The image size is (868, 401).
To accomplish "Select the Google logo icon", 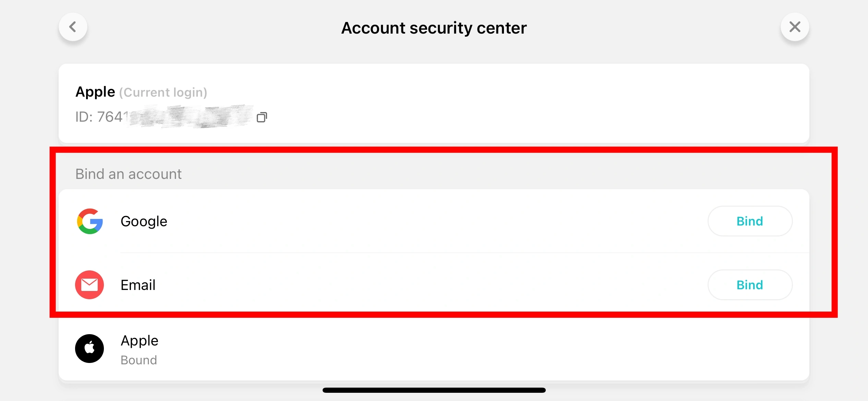I will click(x=89, y=221).
